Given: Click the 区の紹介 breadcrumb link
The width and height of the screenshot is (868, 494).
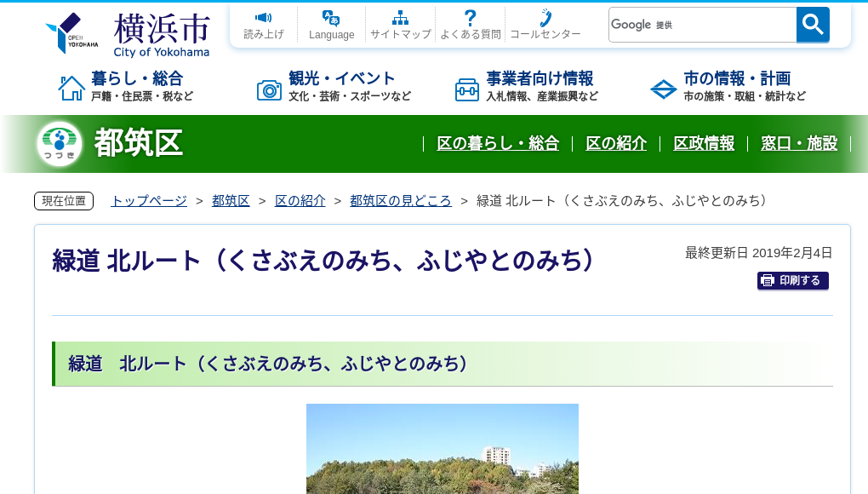Looking at the screenshot, I should tap(300, 201).
